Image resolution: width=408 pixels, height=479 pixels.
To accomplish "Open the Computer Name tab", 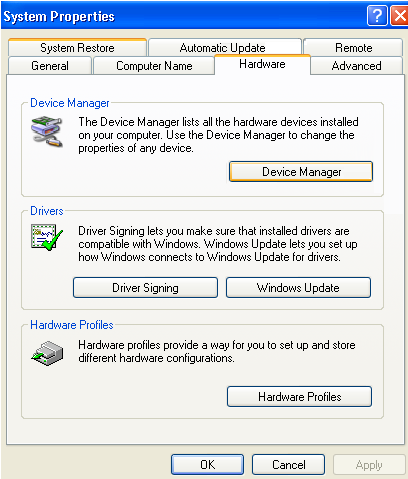I will 154,66.
